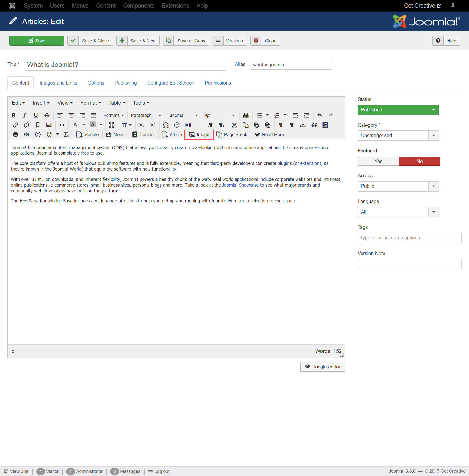Open View Site link
The image size is (469, 476).
(16, 471)
